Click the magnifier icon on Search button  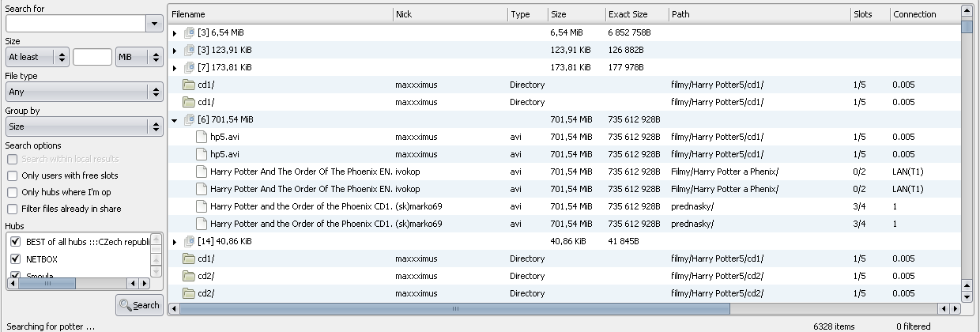pos(125,304)
